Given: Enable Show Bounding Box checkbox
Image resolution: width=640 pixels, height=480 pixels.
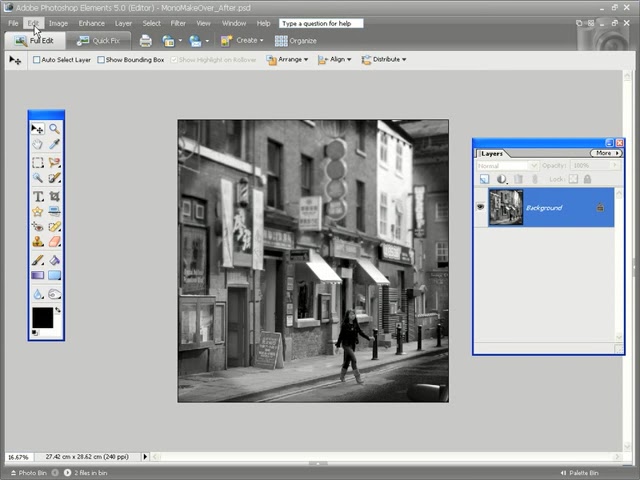Looking at the screenshot, I should [101, 60].
